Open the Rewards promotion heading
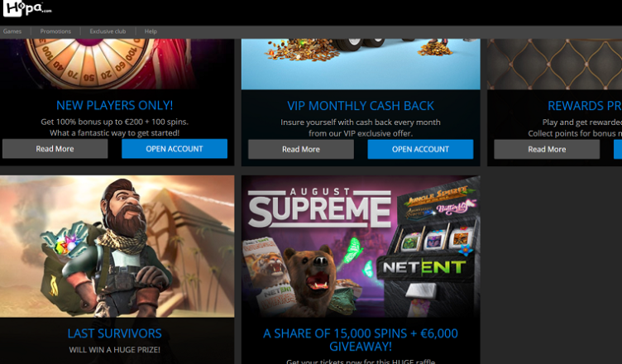622x364 pixels. pos(585,106)
